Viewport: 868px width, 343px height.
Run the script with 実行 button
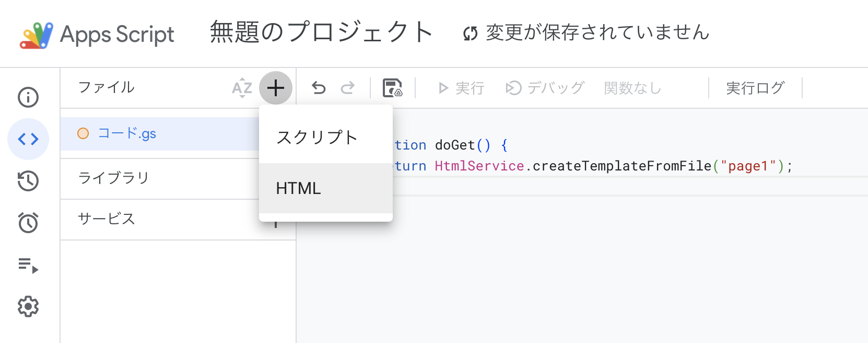pos(462,88)
